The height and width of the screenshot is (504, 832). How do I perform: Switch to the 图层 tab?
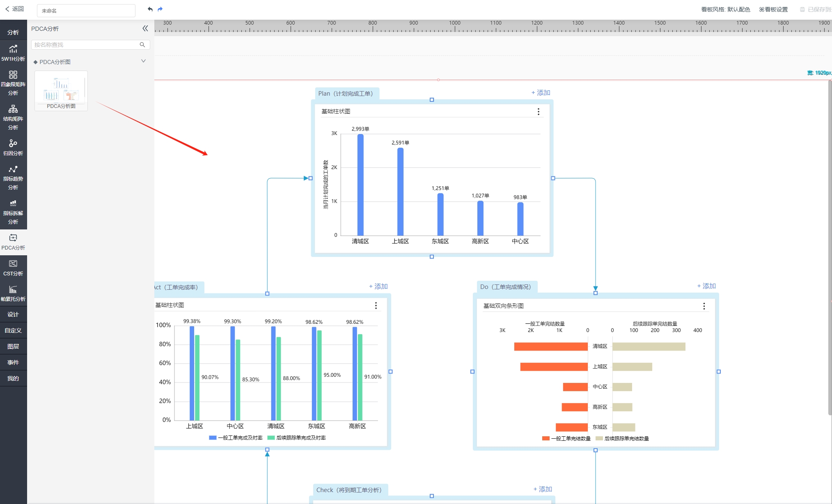click(13, 346)
